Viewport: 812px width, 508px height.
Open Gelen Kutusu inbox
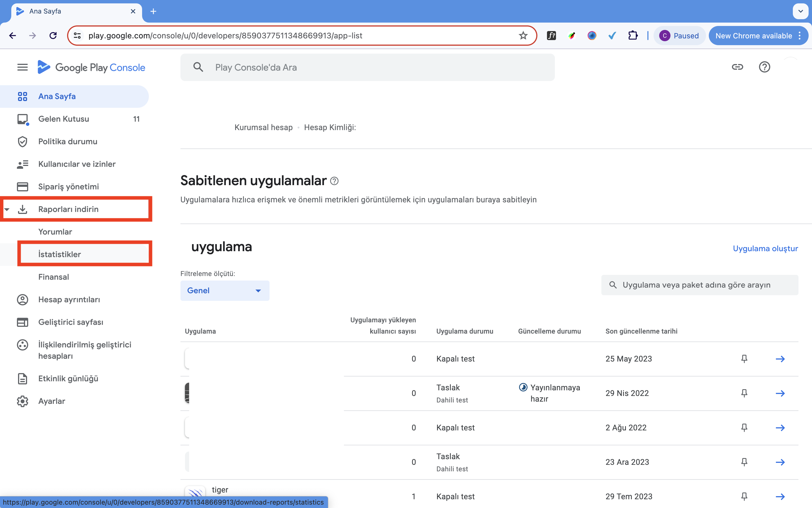(74, 119)
